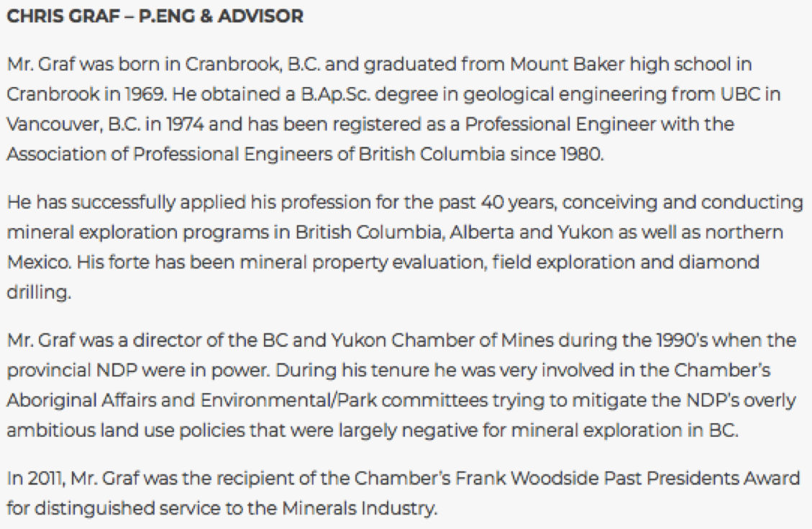Click the word 'drilling.' on its own line
This screenshot has height=529, width=812.
[39, 292]
